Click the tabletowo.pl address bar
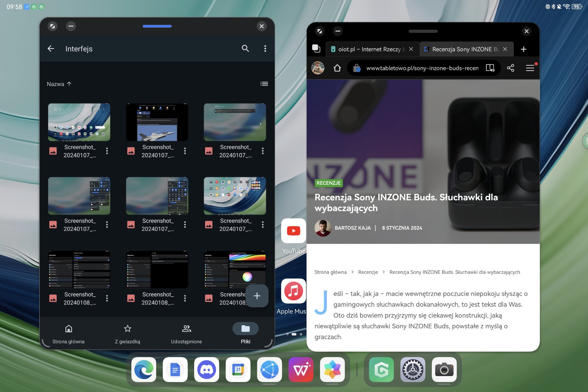Screen dimensions: 588x392 tap(422, 68)
